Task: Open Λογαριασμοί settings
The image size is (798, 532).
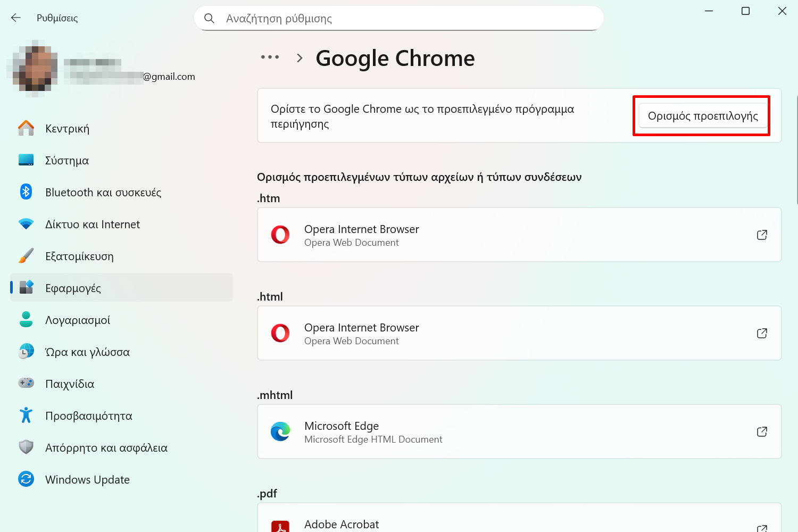Action: pyautogui.click(x=121, y=320)
